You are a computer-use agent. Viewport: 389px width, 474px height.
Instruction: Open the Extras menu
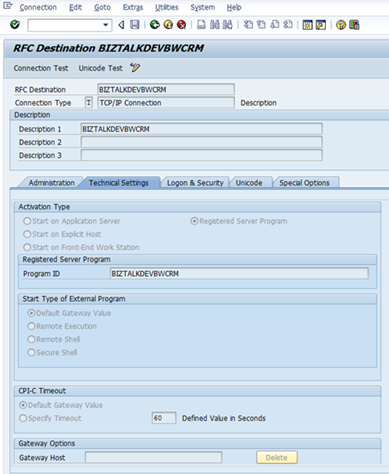coord(133,7)
